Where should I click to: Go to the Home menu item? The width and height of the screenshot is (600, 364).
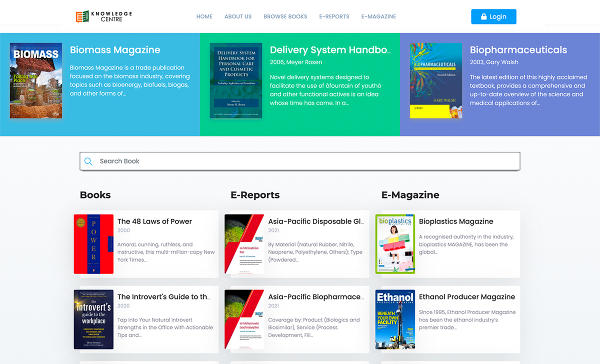point(204,16)
